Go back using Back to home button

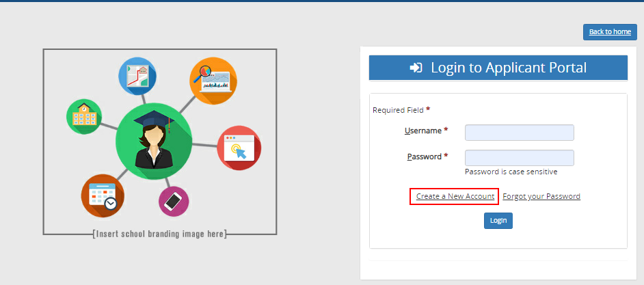(x=610, y=32)
